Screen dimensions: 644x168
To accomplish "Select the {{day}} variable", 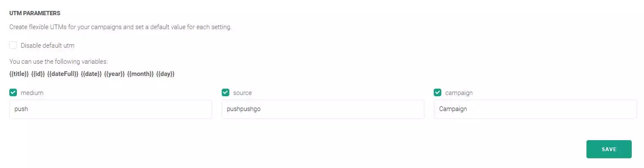I will tap(165, 74).
